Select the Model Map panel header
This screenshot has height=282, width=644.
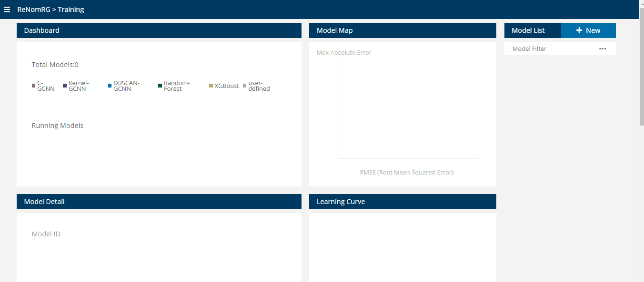click(402, 30)
